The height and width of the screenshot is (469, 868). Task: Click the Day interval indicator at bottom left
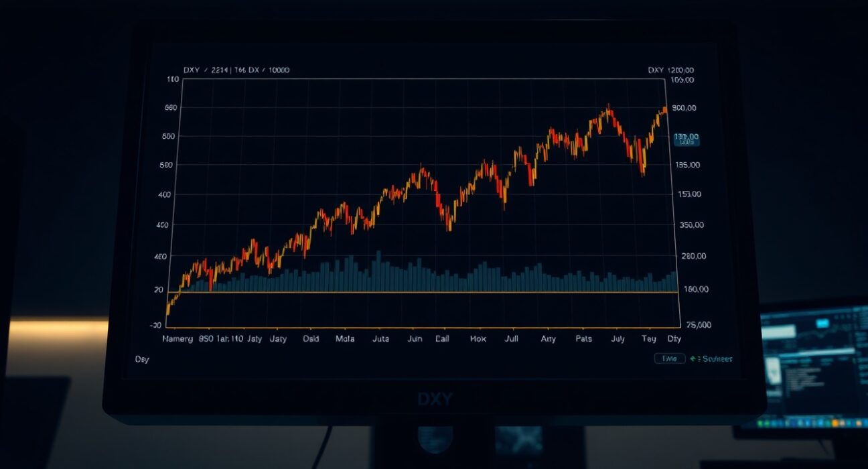pyautogui.click(x=141, y=360)
